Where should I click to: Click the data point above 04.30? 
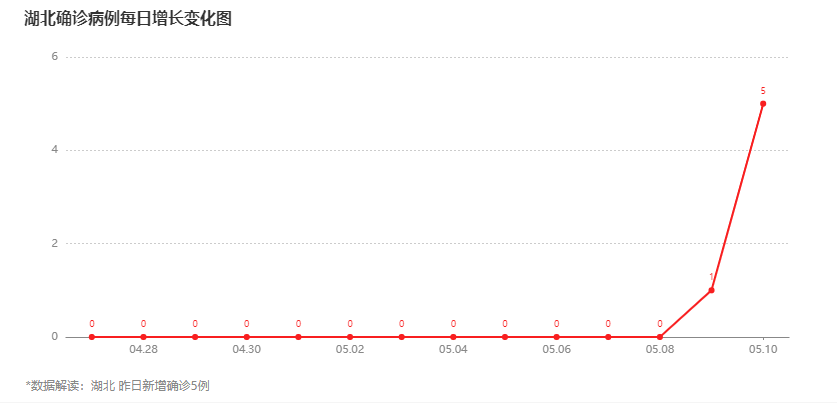coord(247,337)
